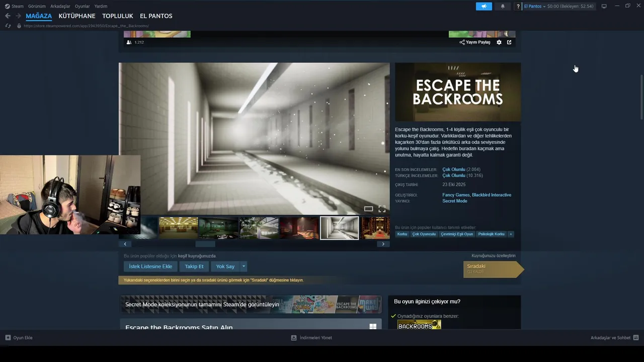Image resolution: width=644 pixels, height=362 pixels.
Task: Click the wallet balance $0.00 text
Action: 571,6
